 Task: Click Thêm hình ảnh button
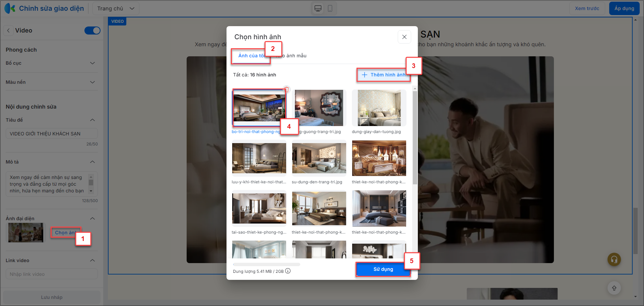click(x=383, y=75)
